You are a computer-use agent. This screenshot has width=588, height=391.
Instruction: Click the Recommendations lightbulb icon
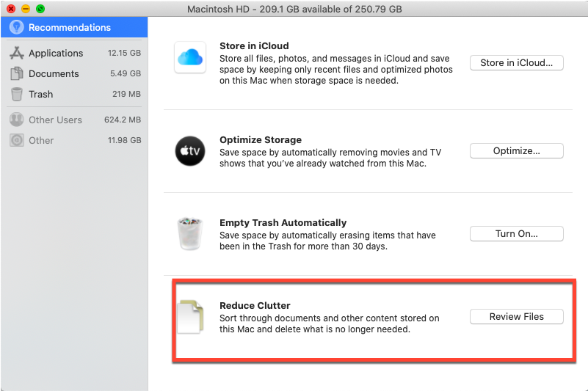16,27
